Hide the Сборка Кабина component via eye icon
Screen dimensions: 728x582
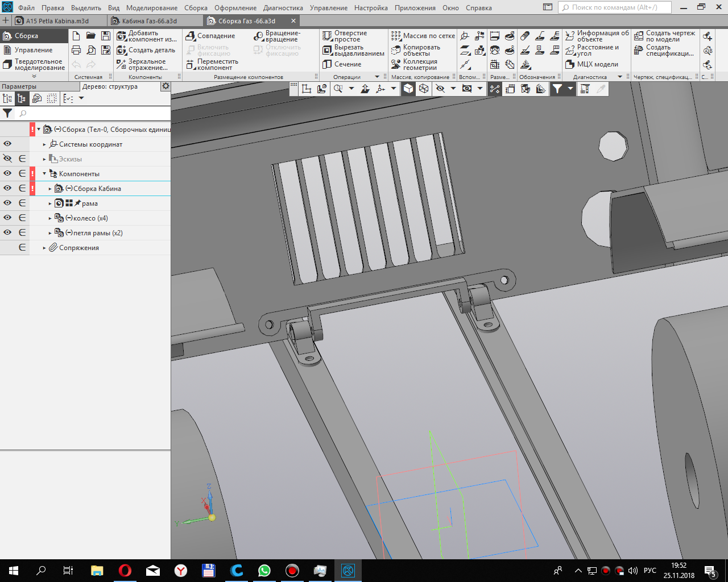tap(7, 188)
